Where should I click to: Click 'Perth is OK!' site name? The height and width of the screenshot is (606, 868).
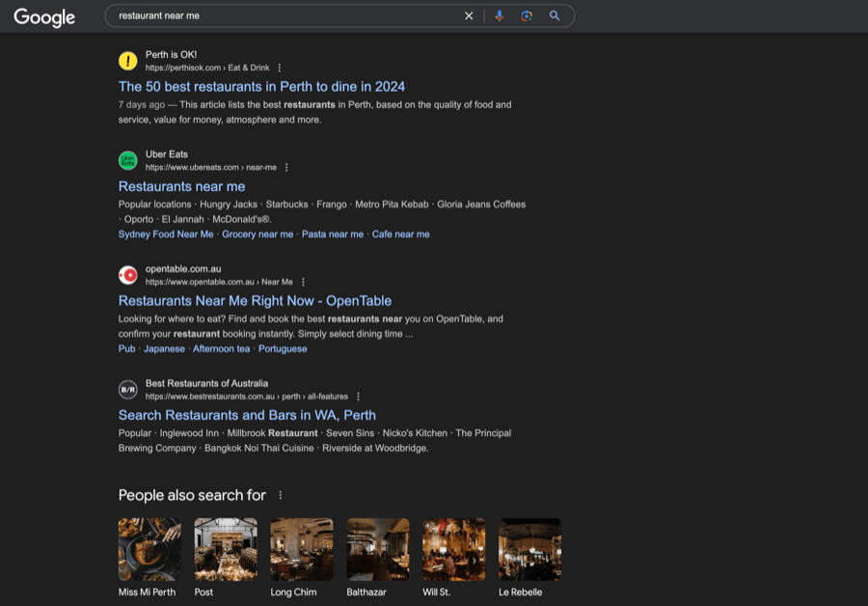pos(171,55)
